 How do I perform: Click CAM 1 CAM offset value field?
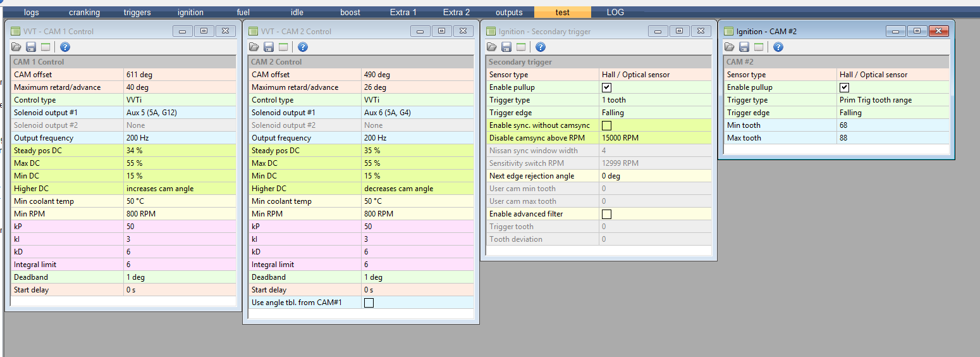180,75
